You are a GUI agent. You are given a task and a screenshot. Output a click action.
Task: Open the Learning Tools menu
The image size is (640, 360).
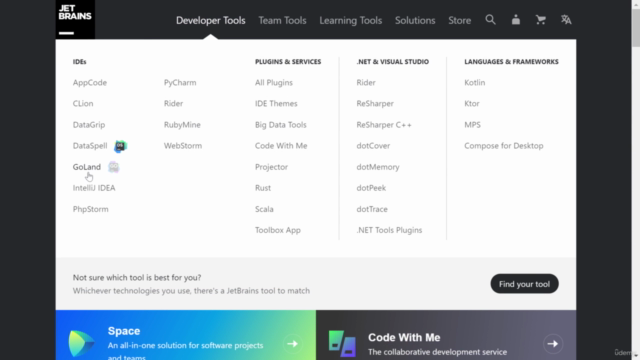351,20
